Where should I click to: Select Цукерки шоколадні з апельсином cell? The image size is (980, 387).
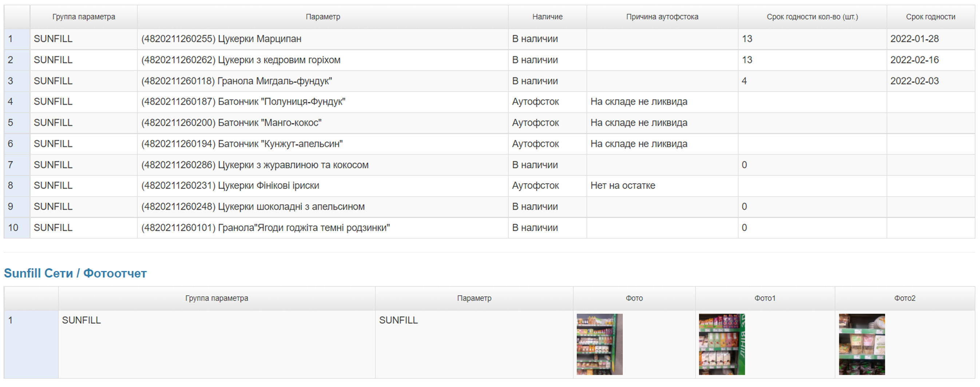(323, 207)
